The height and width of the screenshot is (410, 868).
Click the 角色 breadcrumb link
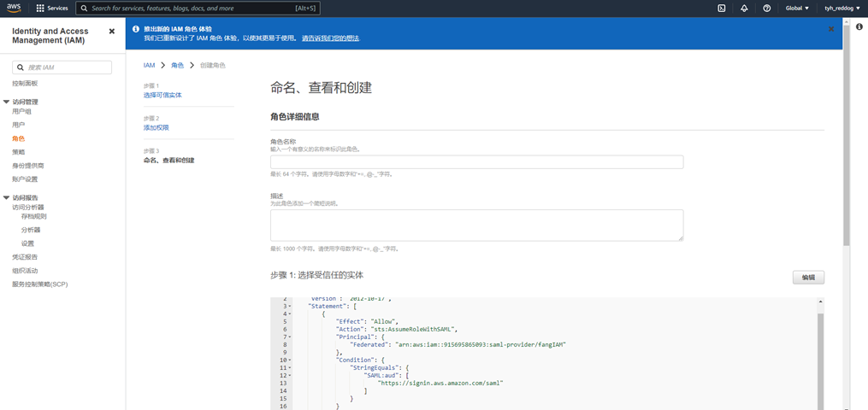(177, 65)
